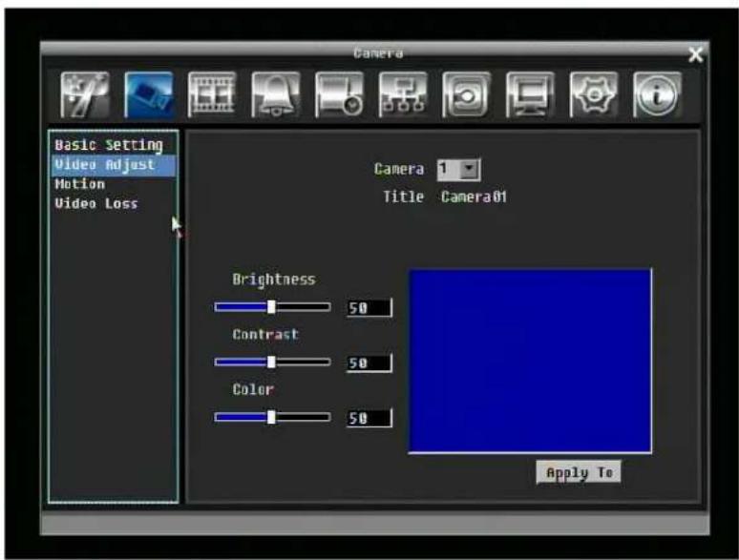
Task: Open the Network settings icon
Action: (403, 95)
